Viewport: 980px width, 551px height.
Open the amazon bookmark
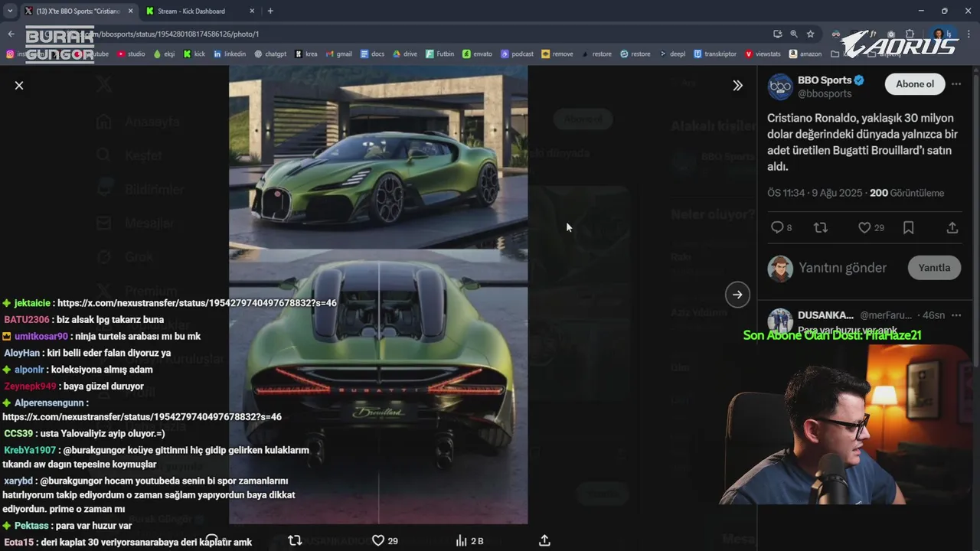click(805, 54)
